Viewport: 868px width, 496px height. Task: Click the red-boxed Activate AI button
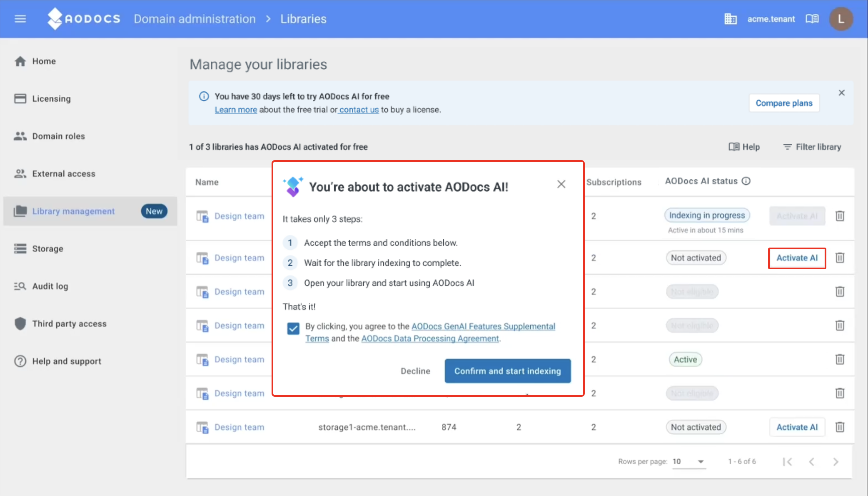click(797, 258)
